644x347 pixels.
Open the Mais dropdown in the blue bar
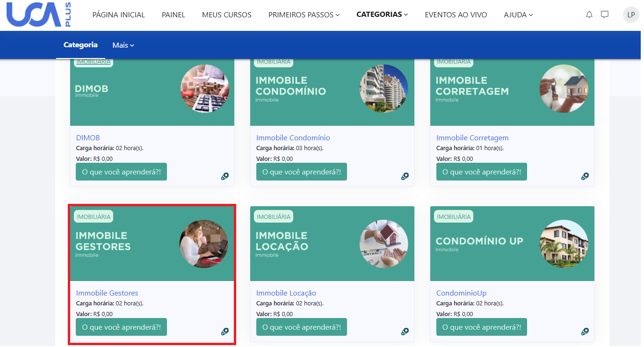[x=123, y=45]
